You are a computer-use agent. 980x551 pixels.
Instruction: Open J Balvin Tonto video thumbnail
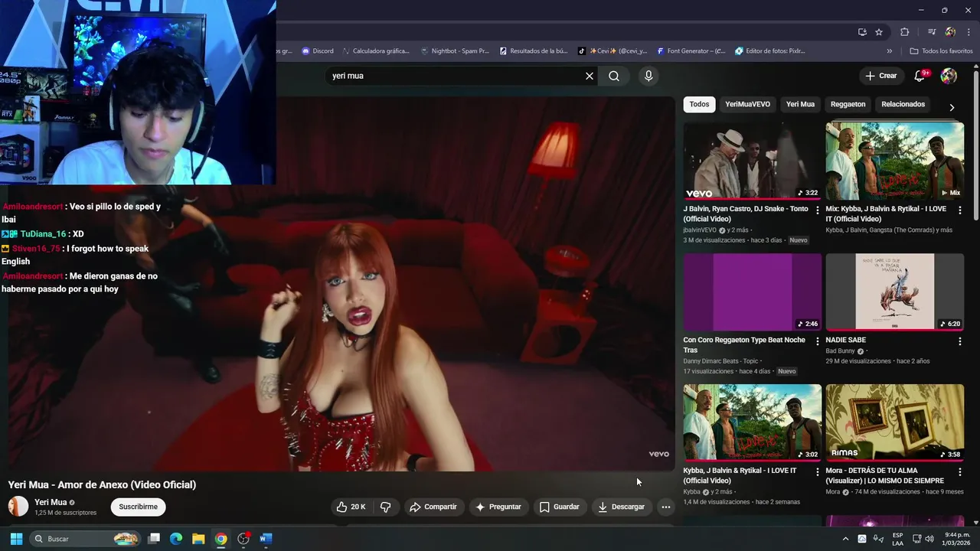[x=753, y=161]
